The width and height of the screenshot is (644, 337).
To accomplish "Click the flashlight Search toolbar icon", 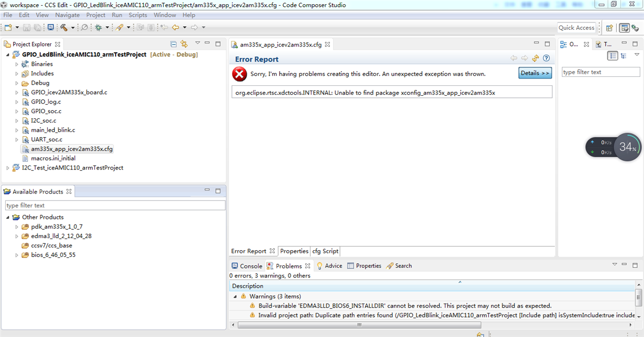I will point(120,28).
